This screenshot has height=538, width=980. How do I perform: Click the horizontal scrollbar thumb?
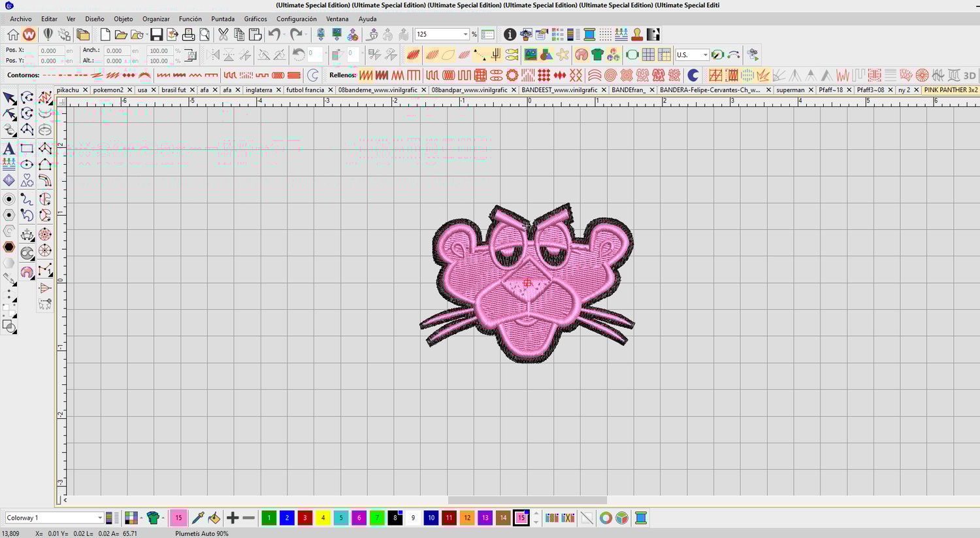point(527,500)
